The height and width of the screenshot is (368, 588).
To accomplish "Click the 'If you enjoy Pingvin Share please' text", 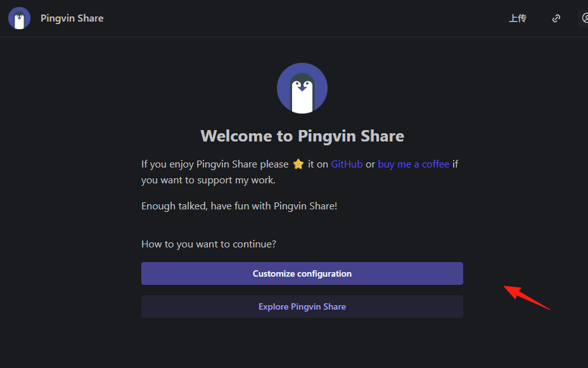I will click(x=215, y=164).
